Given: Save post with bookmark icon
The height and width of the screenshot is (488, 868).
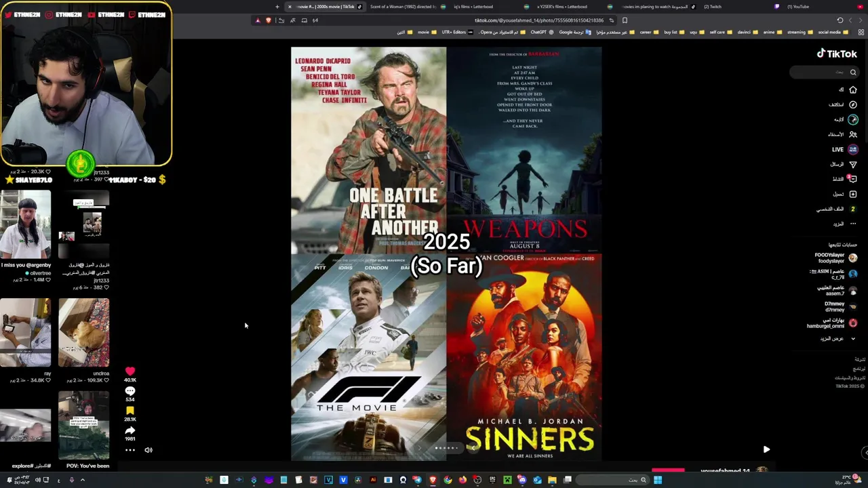Looking at the screenshot, I should (x=130, y=411).
